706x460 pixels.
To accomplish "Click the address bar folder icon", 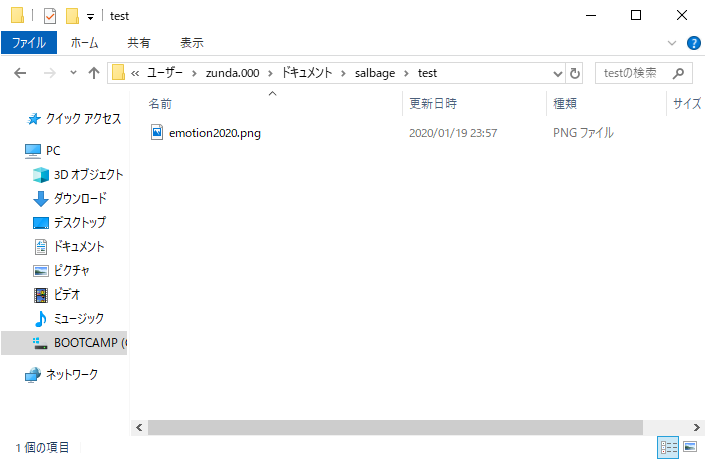I will (x=118, y=72).
